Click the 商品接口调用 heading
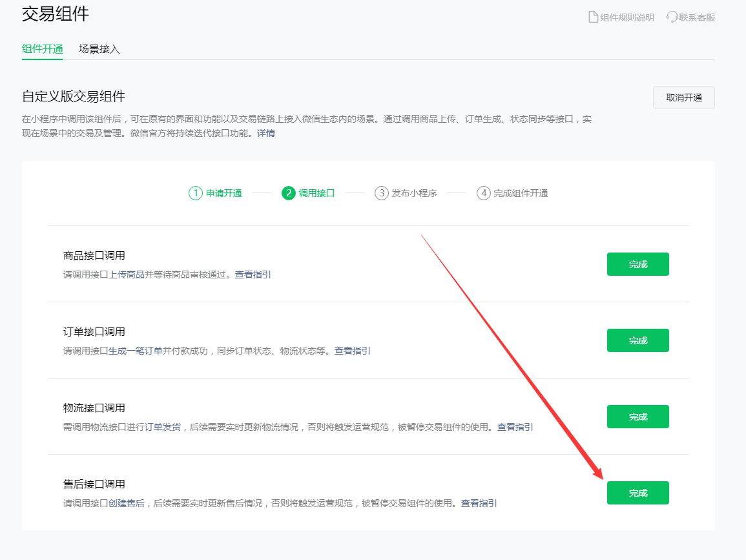 [94, 256]
